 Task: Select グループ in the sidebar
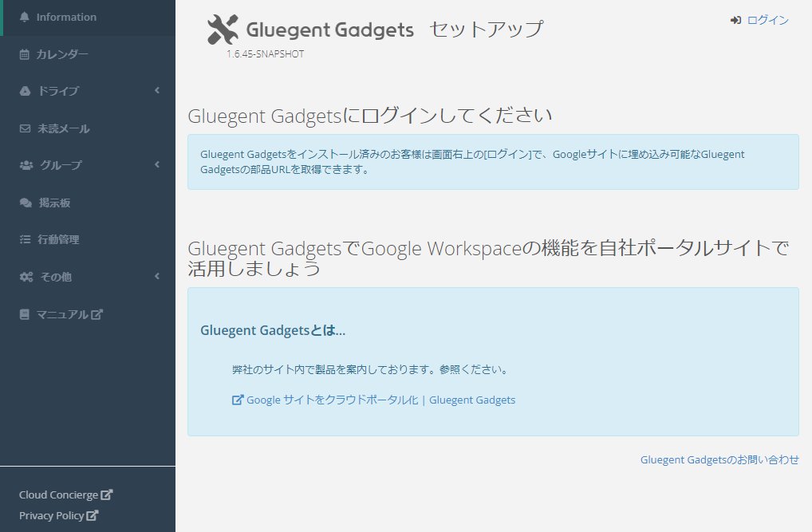coord(88,165)
